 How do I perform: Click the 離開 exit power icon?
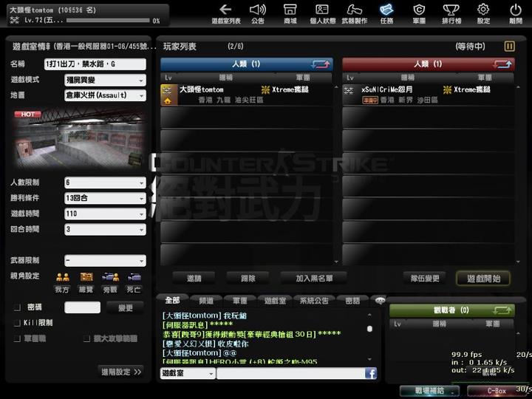[x=516, y=13]
